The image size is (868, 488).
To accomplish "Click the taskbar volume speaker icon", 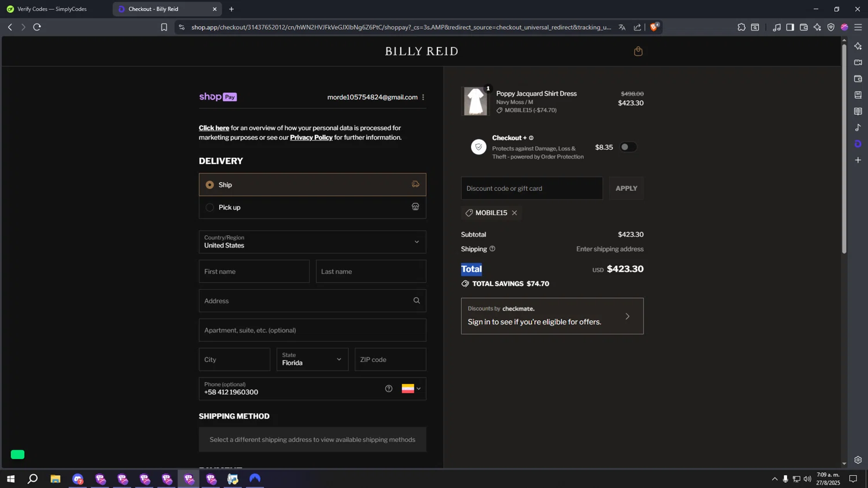I will 807,479.
